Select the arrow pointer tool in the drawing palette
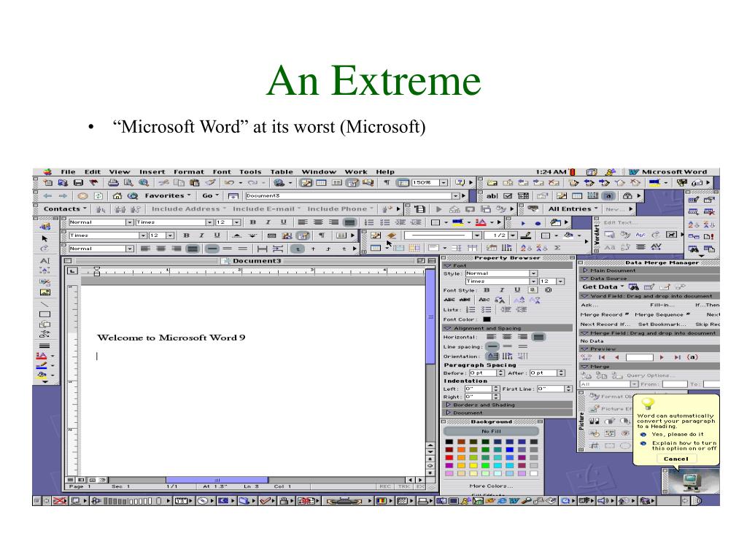The image size is (747, 560). click(44, 238)
